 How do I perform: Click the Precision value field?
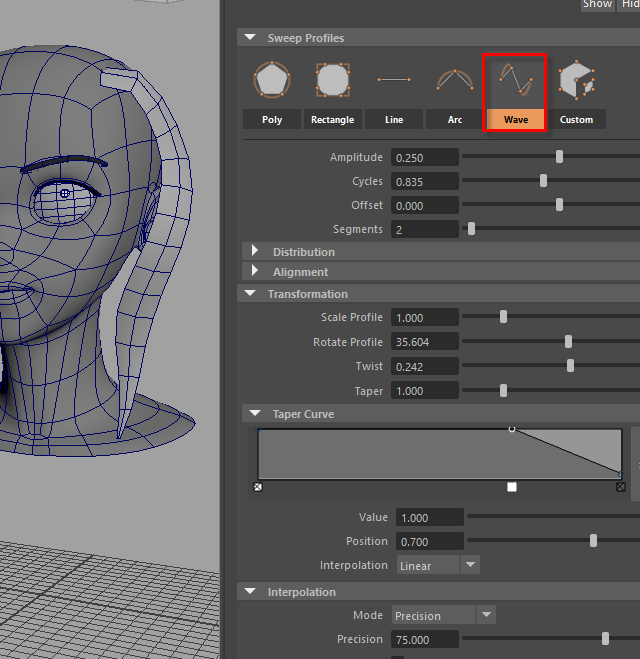click(424, 639)
